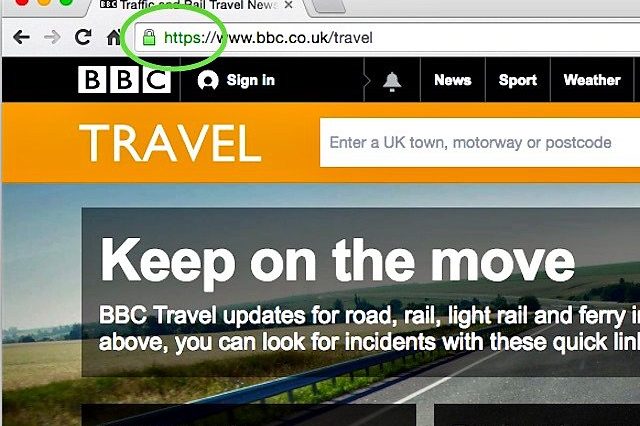Viewport: 640px width, 426px height.
Task: Open notifications bell icon
Action: [392, 81]
